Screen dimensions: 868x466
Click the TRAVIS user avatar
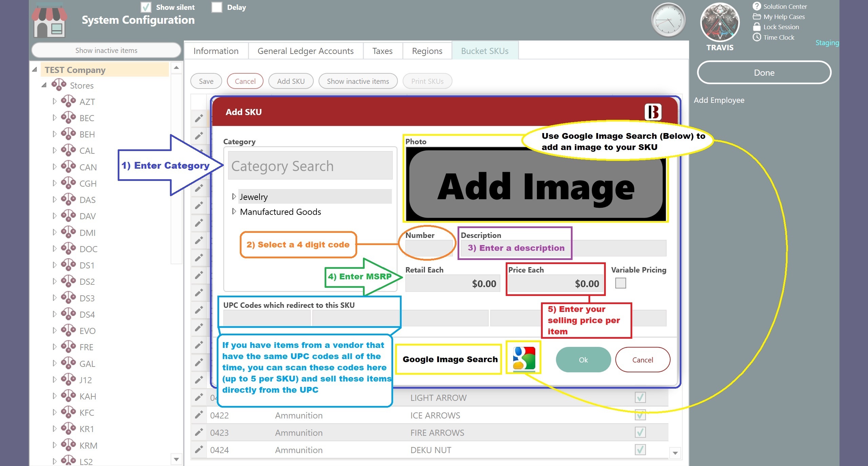click(x=719, y=22)
